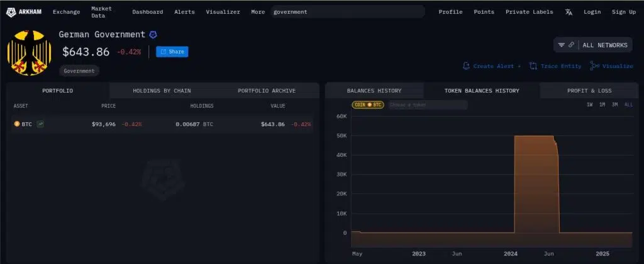Click the Arkham logo icon

point(11,12)
